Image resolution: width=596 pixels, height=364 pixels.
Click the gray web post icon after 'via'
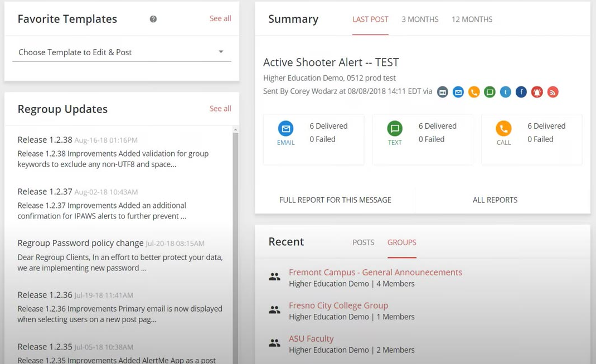point(442,92)
